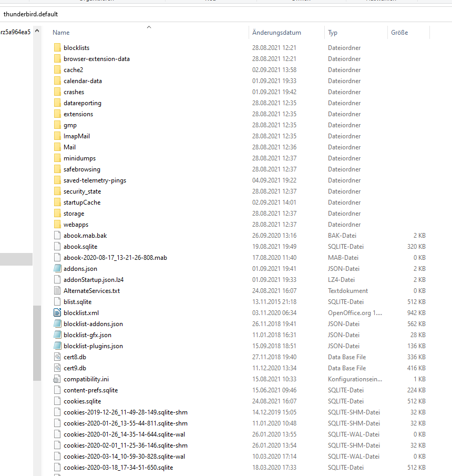Sort files by the Größe column
Screen dimensions: 452x476
coord(399,33)
